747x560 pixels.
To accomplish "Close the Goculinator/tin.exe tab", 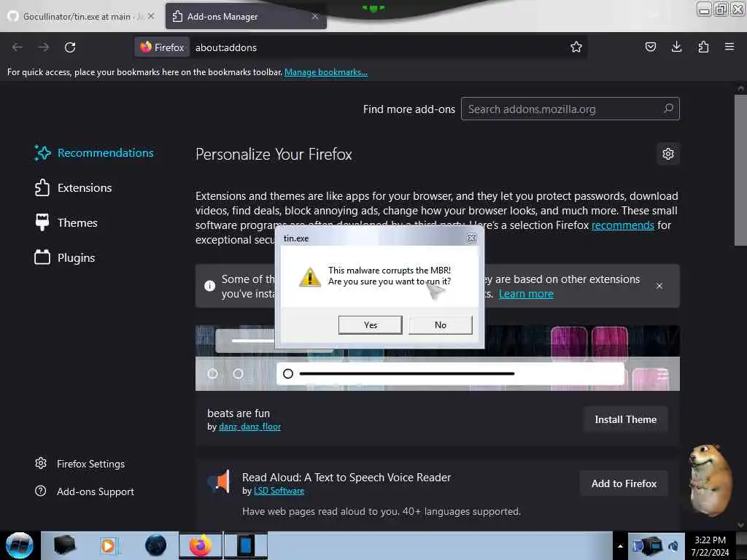I will [x=151, y=16].
